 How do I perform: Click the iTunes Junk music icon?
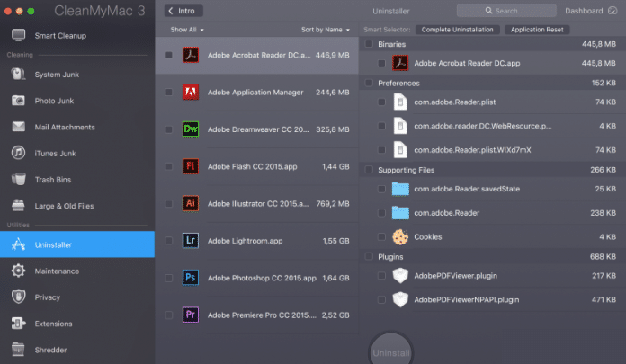[x=18, y=153]
